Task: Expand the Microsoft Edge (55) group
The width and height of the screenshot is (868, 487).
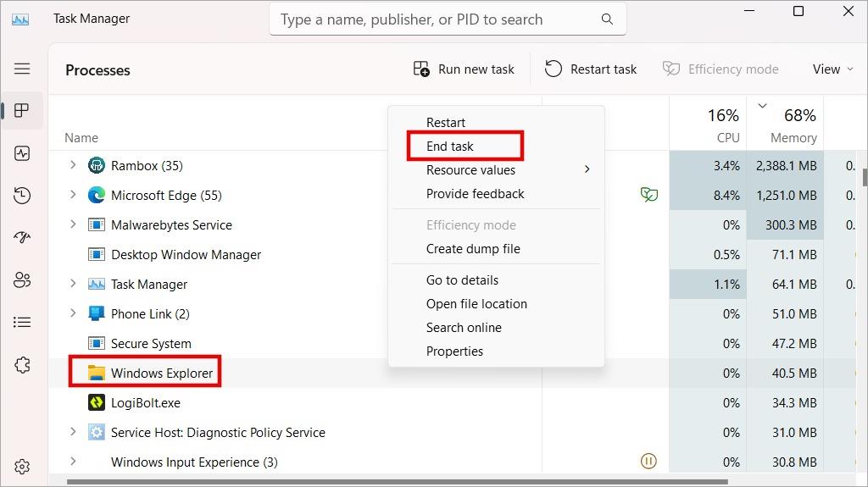Action: pos(73,194)
